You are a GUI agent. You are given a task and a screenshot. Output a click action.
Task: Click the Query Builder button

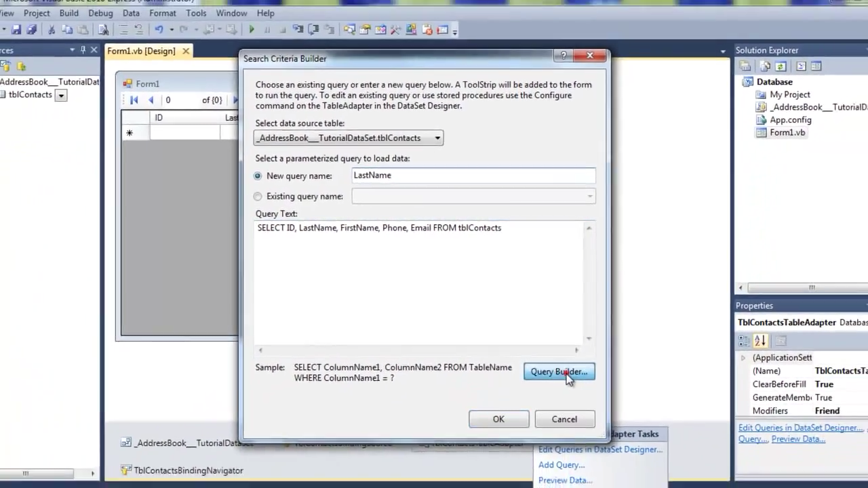tap(558, 371)
